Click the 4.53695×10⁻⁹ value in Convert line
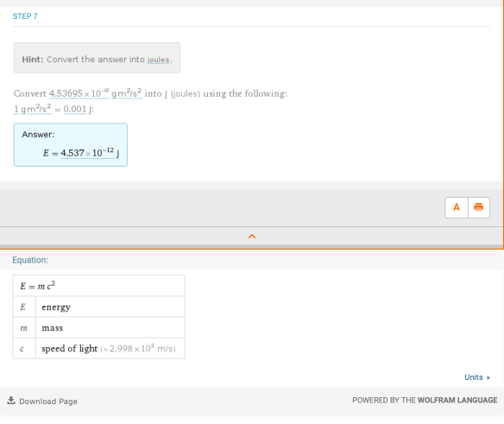Image resolution: width=504 pixels, height=424 pixels. (79, 93)
